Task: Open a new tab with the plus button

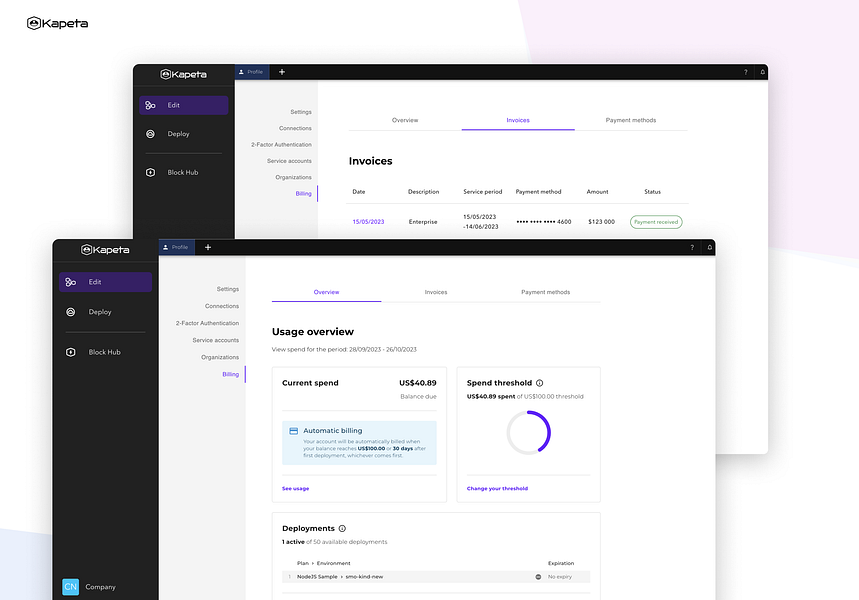Action: 208,246
